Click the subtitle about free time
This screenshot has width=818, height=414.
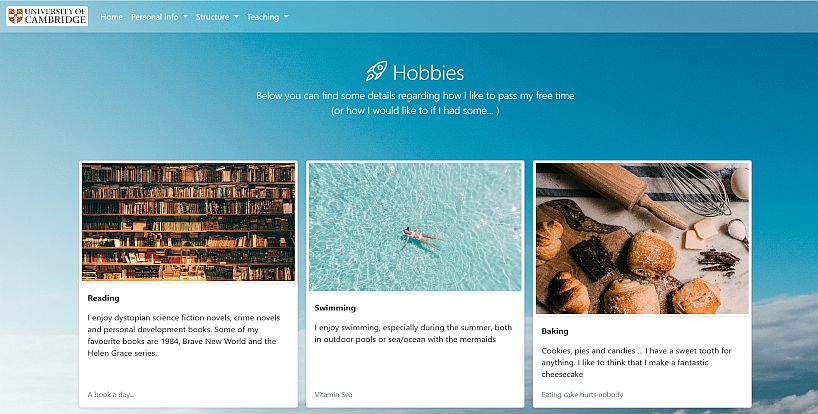point(415,103)
